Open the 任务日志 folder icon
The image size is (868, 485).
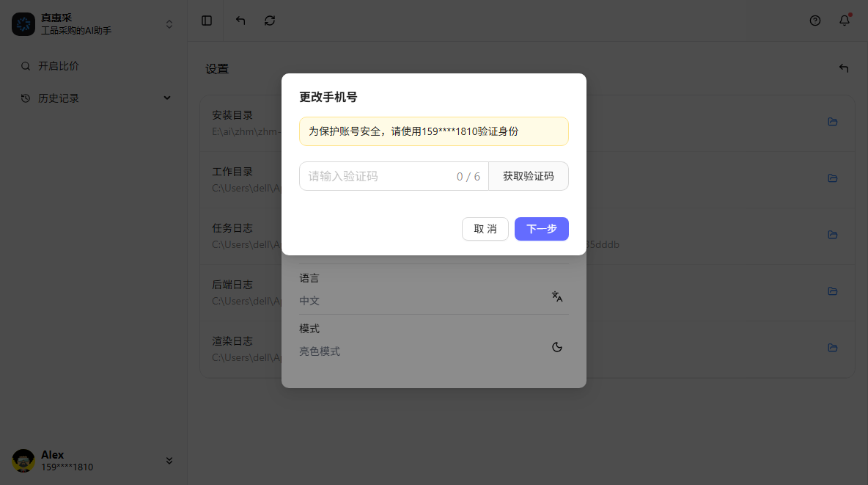pyautogui.click(x=833, y=235)
